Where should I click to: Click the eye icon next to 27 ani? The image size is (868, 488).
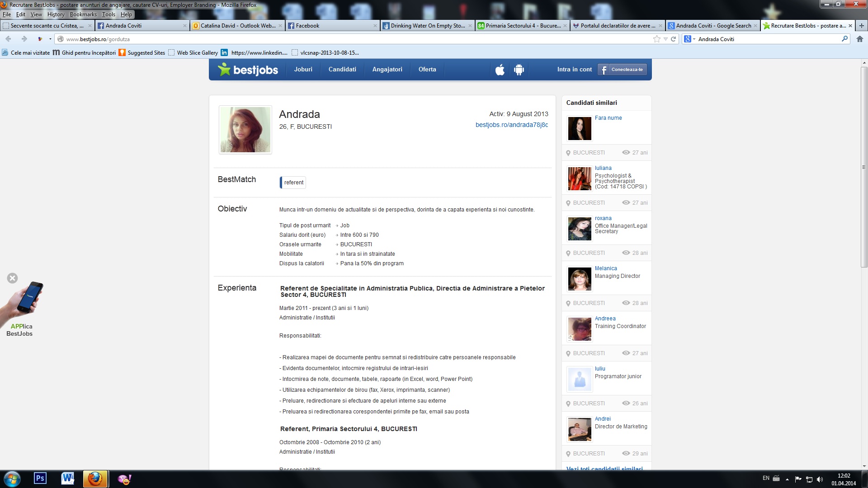[626, 152]
